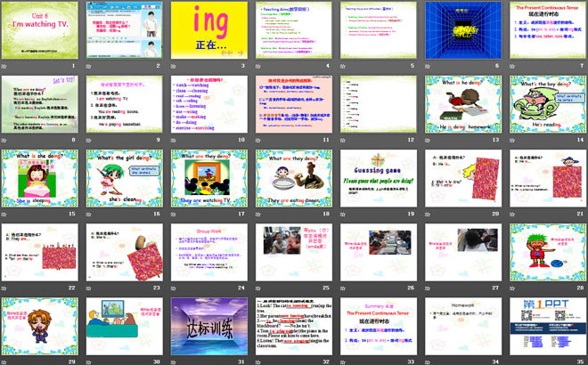Select the fill-in-the-blank exercise slide 32

(x=294, y=327)
